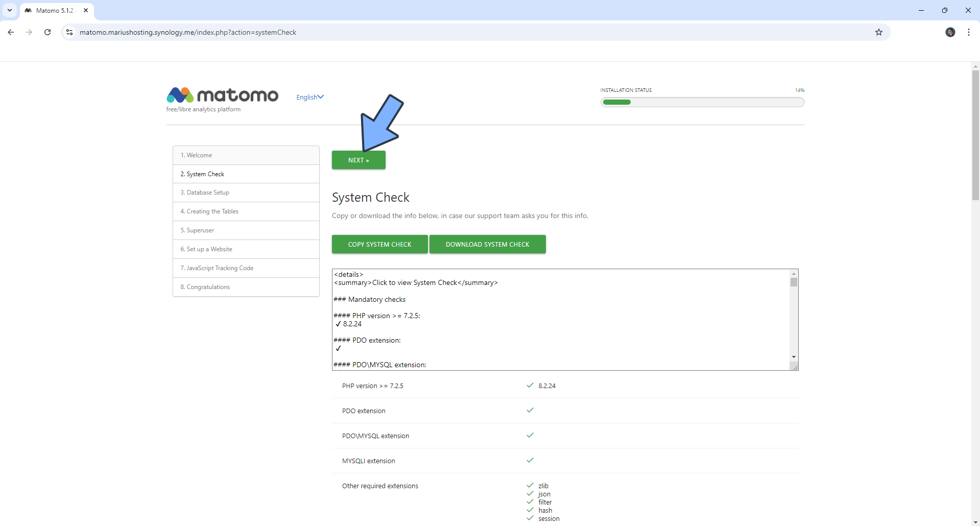This screenshot has height=526, width=980.
Task: Click DOWNLOAD SYSTEM CHECK button
Action: pos(487,244)
